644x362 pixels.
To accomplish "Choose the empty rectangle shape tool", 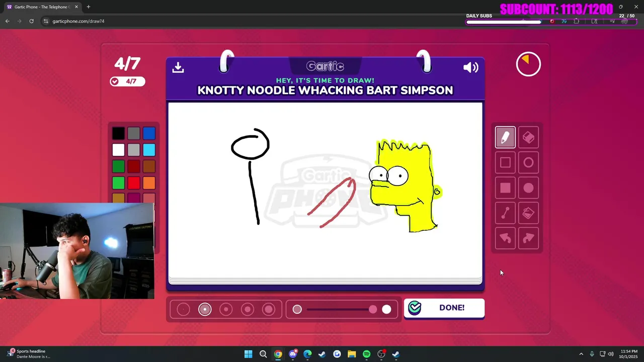I will (x=505, y=162).
